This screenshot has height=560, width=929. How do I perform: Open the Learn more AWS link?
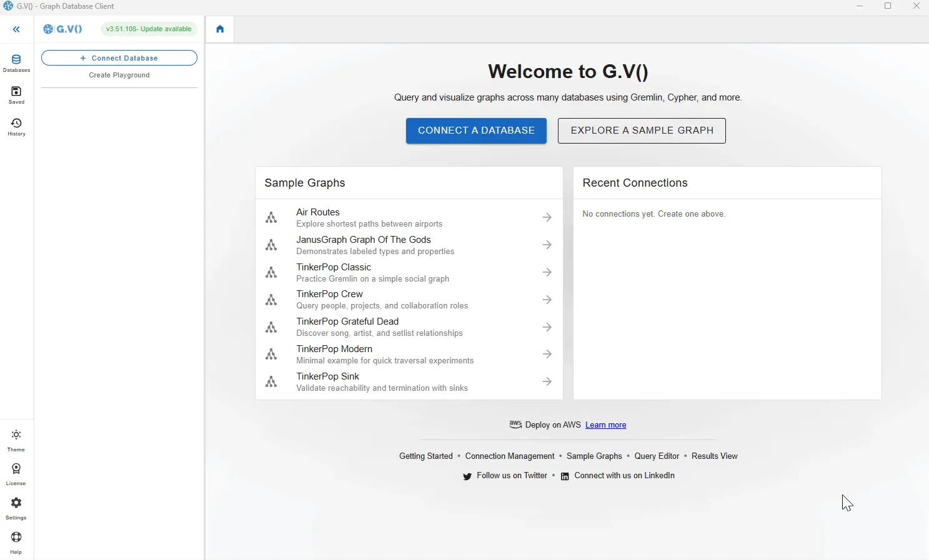point(605,425)
